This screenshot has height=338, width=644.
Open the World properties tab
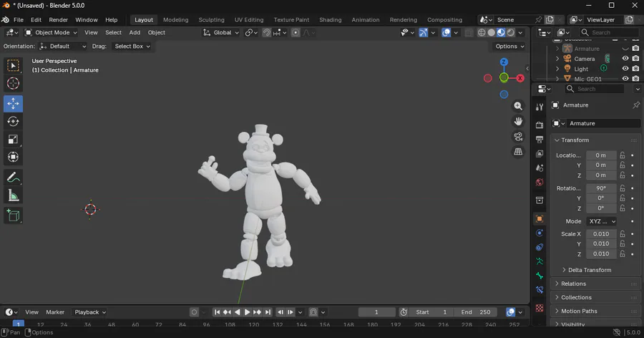pos(540,182)
